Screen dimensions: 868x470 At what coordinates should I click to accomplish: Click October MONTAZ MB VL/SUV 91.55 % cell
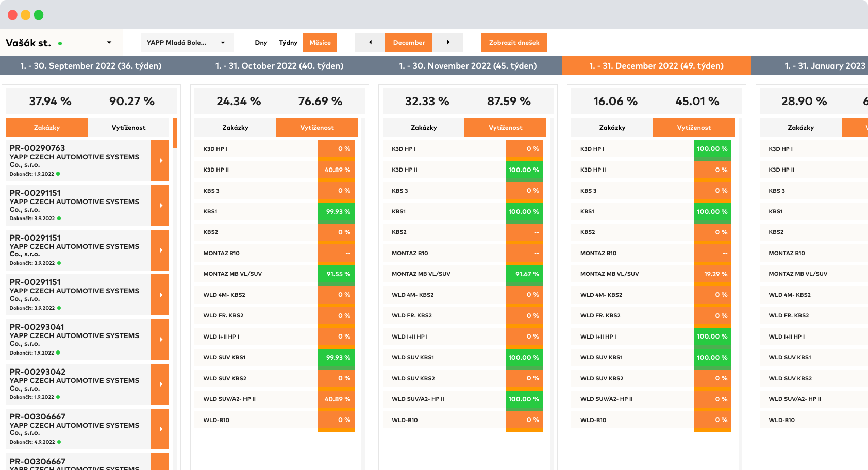pyautogui.click(x=336, y=274)
